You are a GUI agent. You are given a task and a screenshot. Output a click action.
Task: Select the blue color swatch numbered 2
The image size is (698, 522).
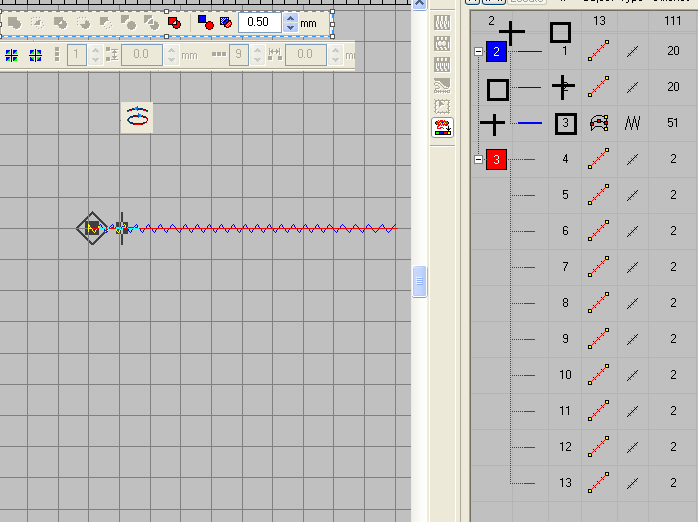point(497,52)
